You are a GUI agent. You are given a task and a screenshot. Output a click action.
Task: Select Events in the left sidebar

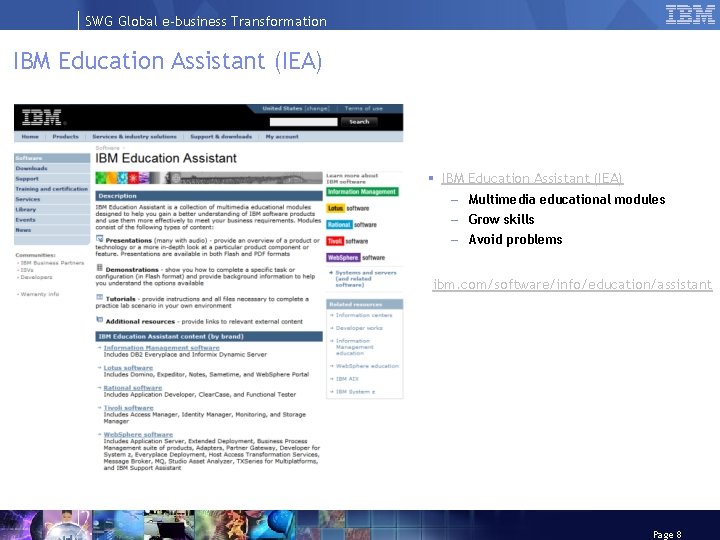pos(52,219)
